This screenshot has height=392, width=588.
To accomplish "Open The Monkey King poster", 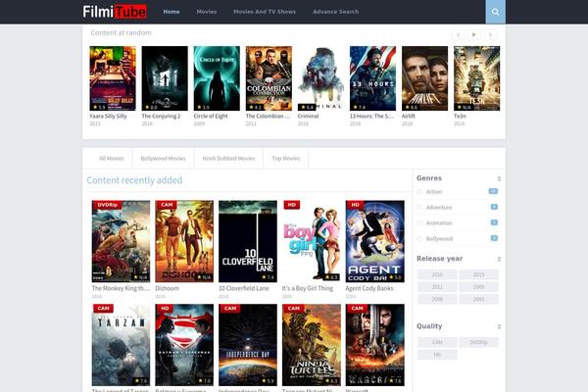I will [121, 241].
